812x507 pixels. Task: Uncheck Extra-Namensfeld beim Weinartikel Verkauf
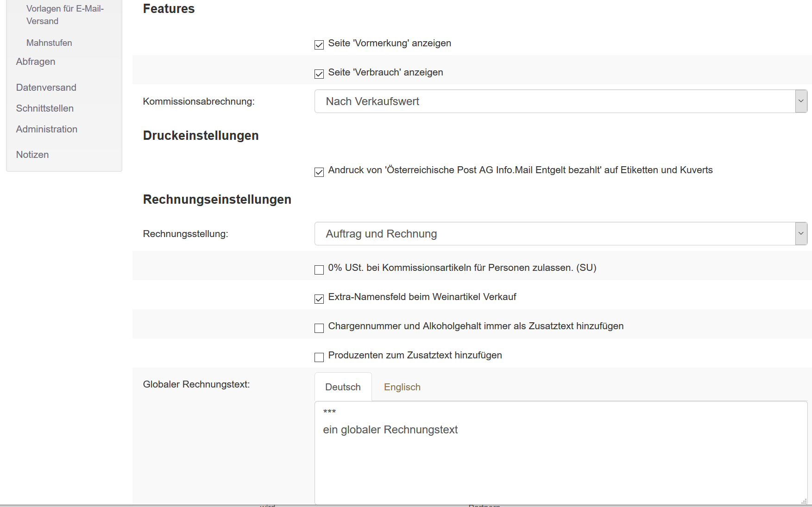[319, 299]
